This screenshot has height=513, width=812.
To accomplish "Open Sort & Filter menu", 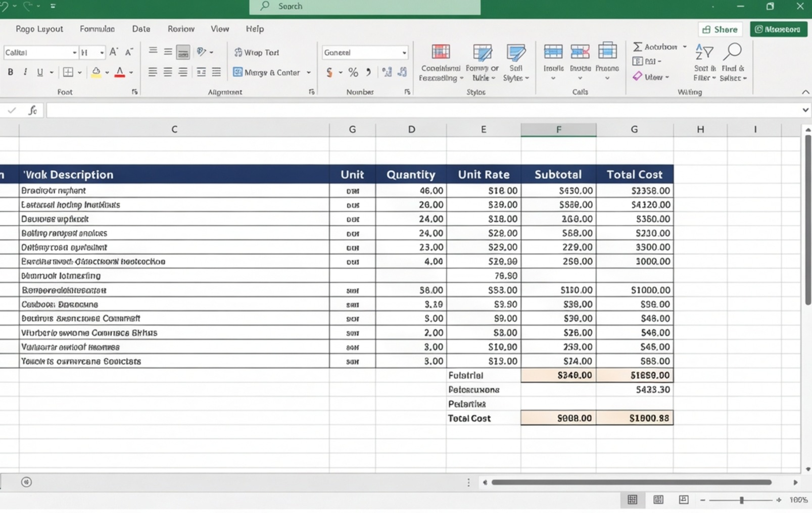I will pyautogui.click(x=704, y=63).
